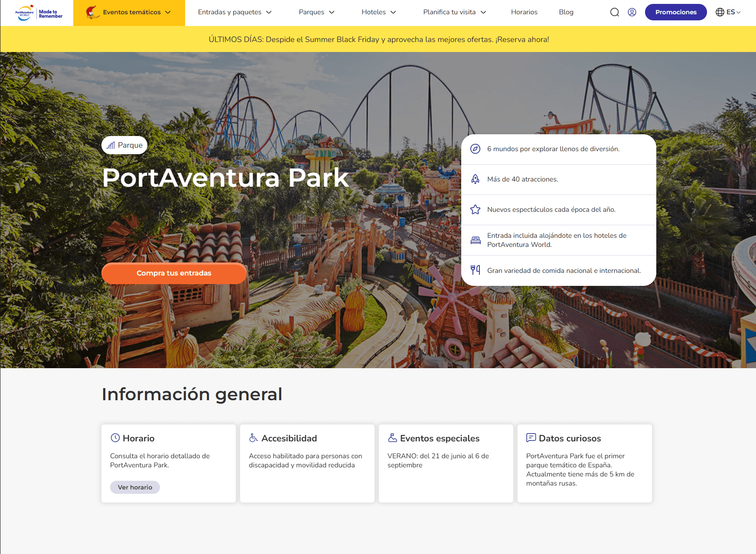Click the Ver horario button
756x554 pixels.
(135, 487)
